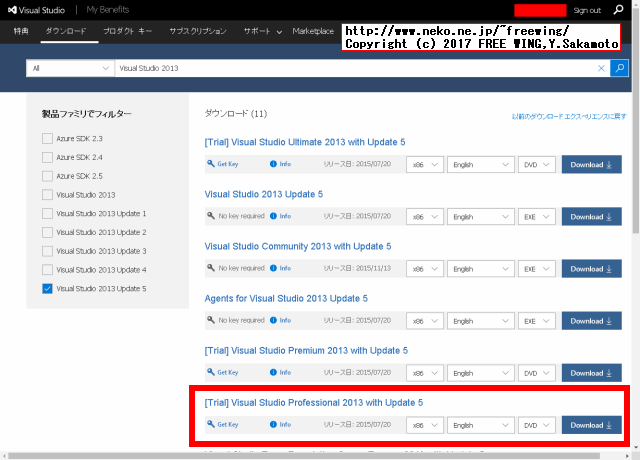Open [Trial] Visual Studio Ultimate 2013 title link

click(x=305, y=142)
